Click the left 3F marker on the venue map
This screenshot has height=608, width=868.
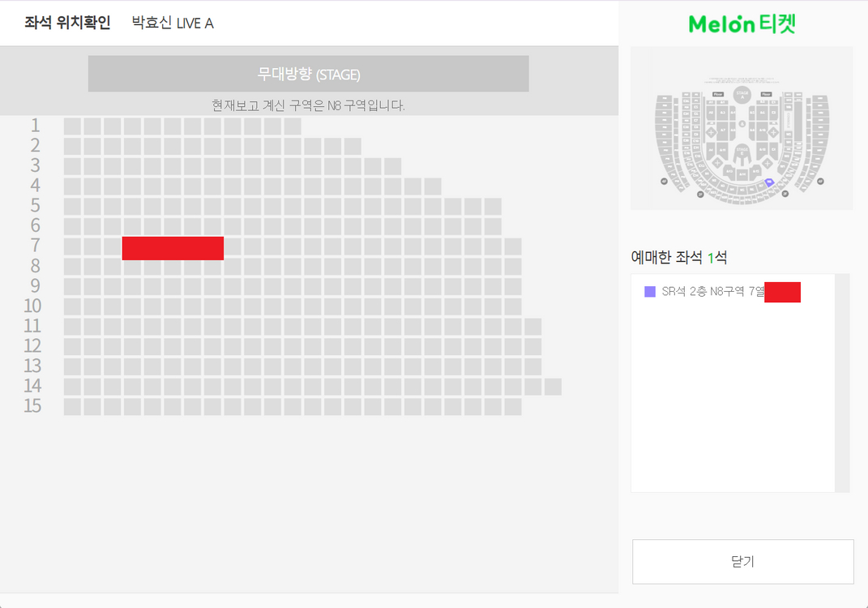700,195
